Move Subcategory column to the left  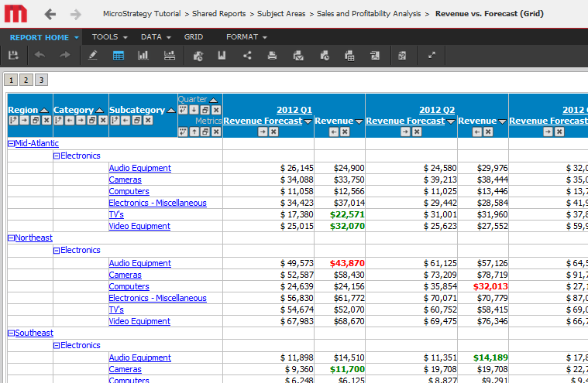[x=126, y=121]
